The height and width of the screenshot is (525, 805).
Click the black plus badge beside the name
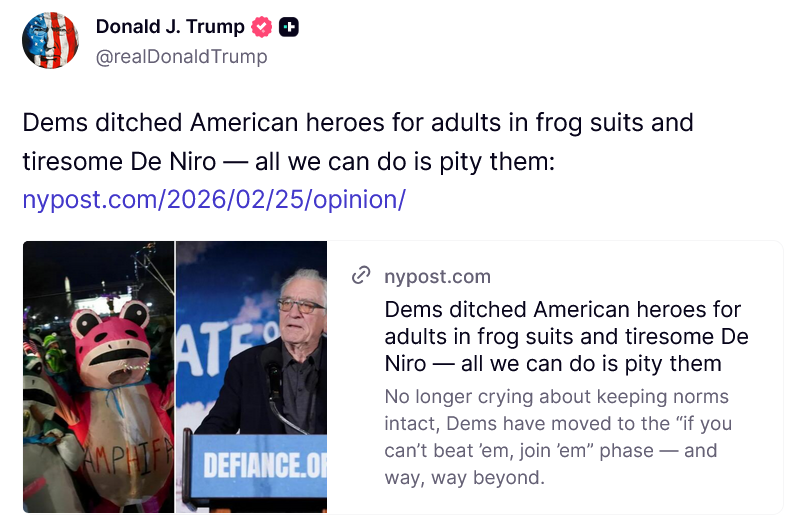(x=289, y=27)
